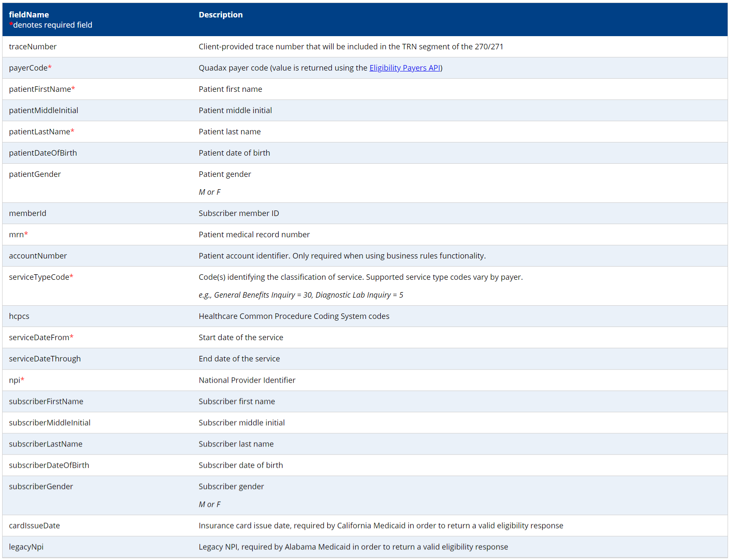This screenshot has width=731, height=560.
Task: Select the legacyNpi field name
Action: click(x=26, y=547)
